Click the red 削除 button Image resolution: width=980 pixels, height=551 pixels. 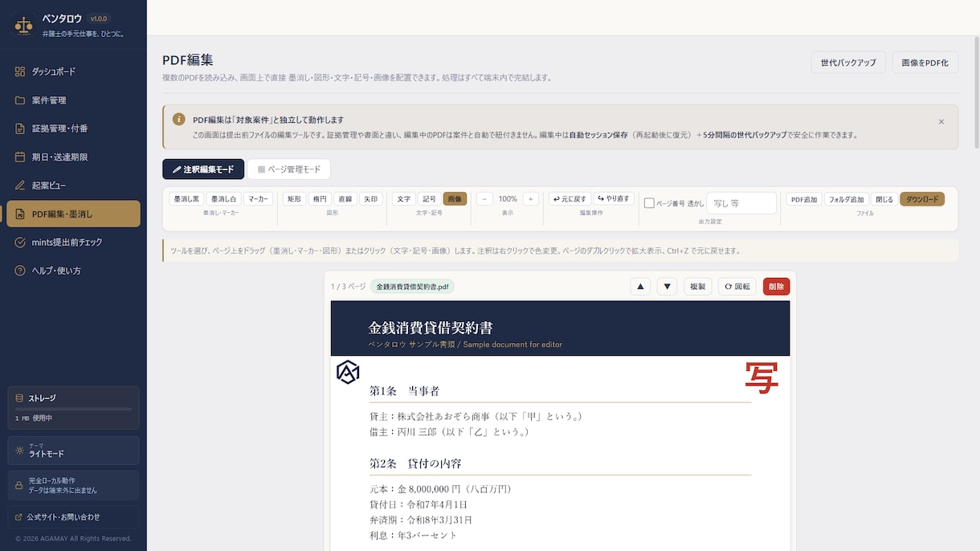click(x=776, y=287)
